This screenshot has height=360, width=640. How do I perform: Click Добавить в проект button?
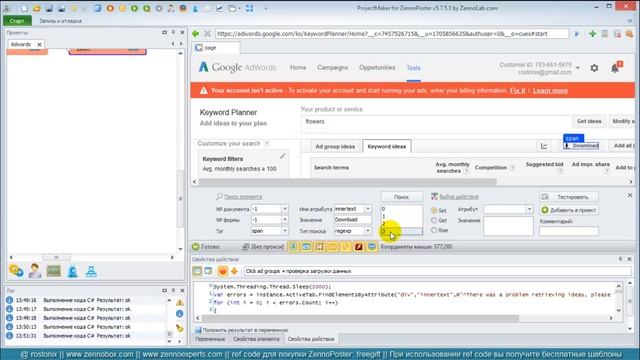tap(569, 210)
